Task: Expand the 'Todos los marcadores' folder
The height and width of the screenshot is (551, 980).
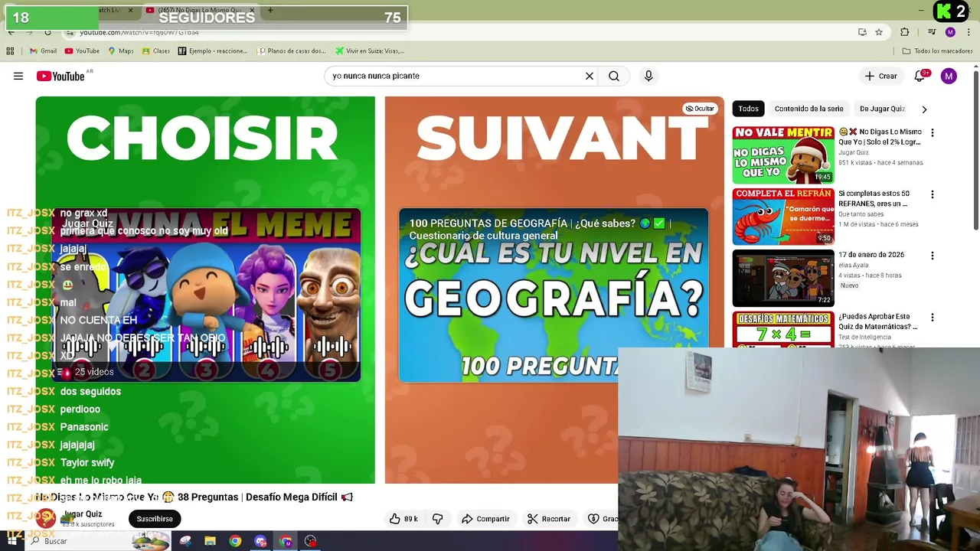Action: point(937,51)
